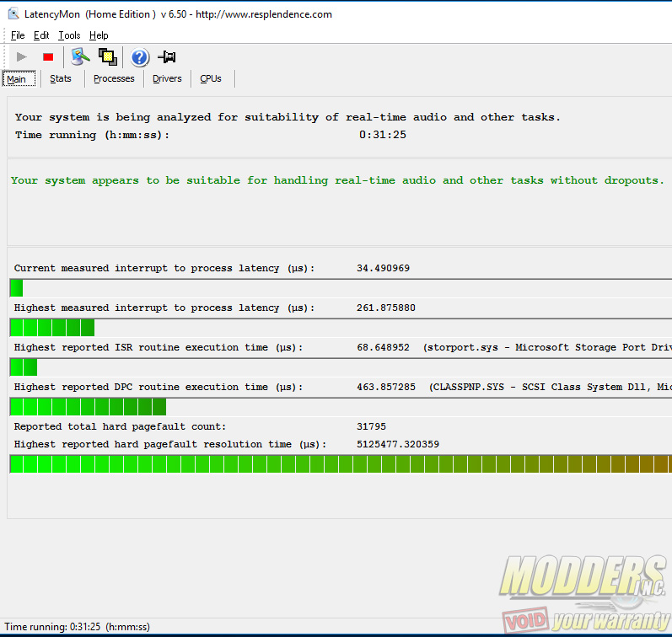Click the highest interrupt to process latency bar
The image size is (672, 637).
click(x=341, y=328)
